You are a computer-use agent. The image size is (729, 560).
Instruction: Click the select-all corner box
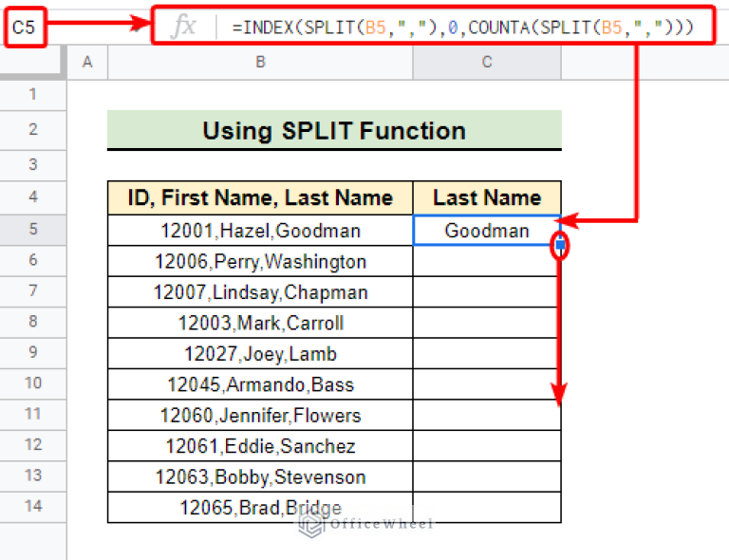33,62
